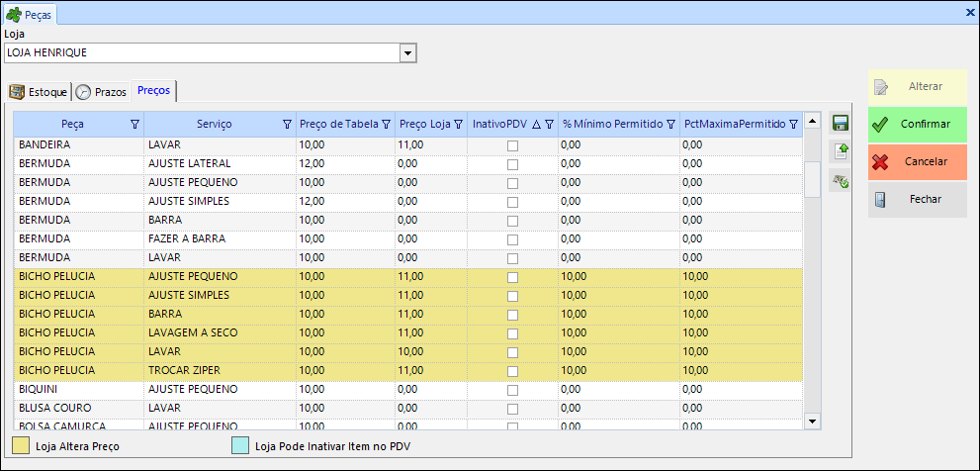Click the floppy disk save icon beside the grid

[x=840, y=124]
